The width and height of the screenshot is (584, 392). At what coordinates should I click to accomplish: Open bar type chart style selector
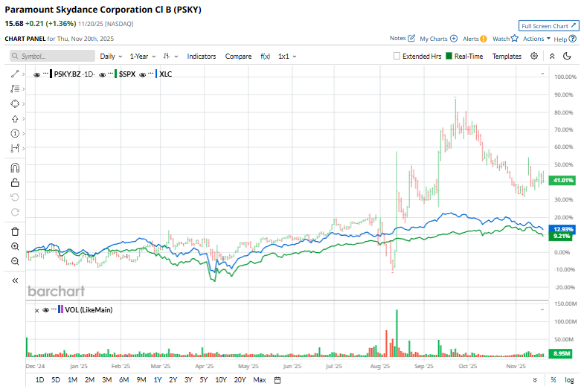pyautogui.click(x=170, y=57)
